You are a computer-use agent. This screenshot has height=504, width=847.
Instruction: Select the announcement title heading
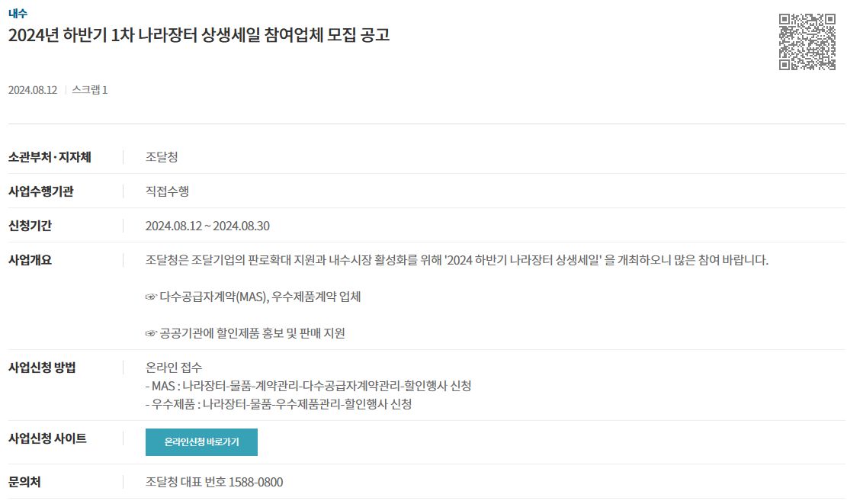199,35
